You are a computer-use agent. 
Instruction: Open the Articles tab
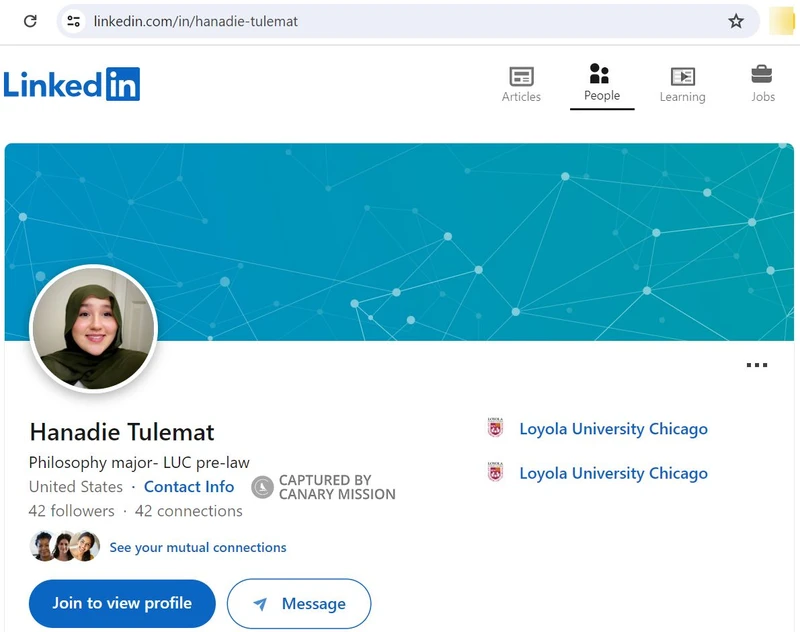521,84
